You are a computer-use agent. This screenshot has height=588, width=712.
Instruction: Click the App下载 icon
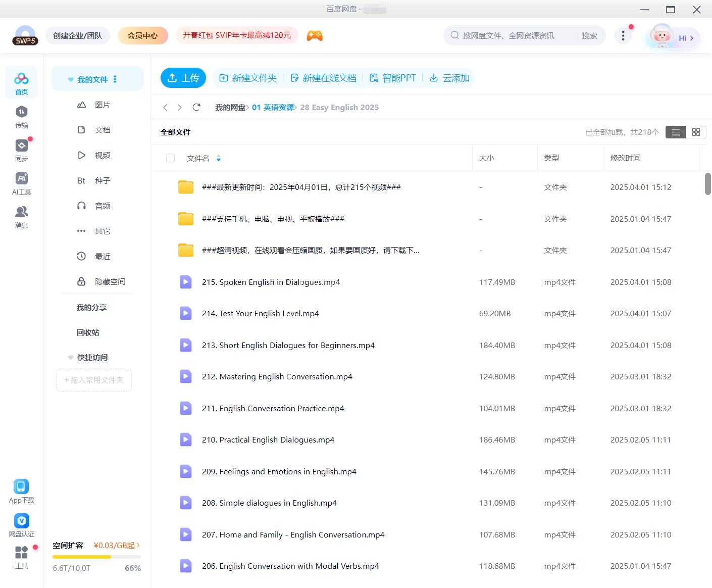pyautogui.click(x=21, y=491)
